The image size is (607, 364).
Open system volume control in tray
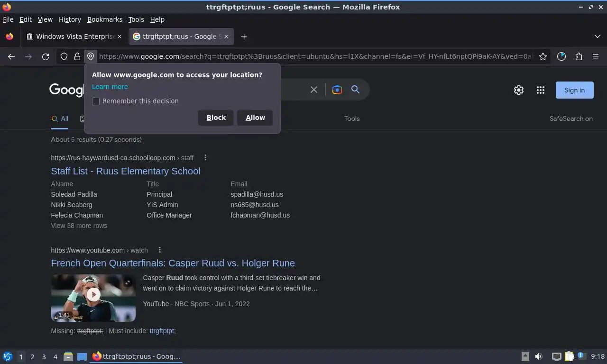pos(539,356)
